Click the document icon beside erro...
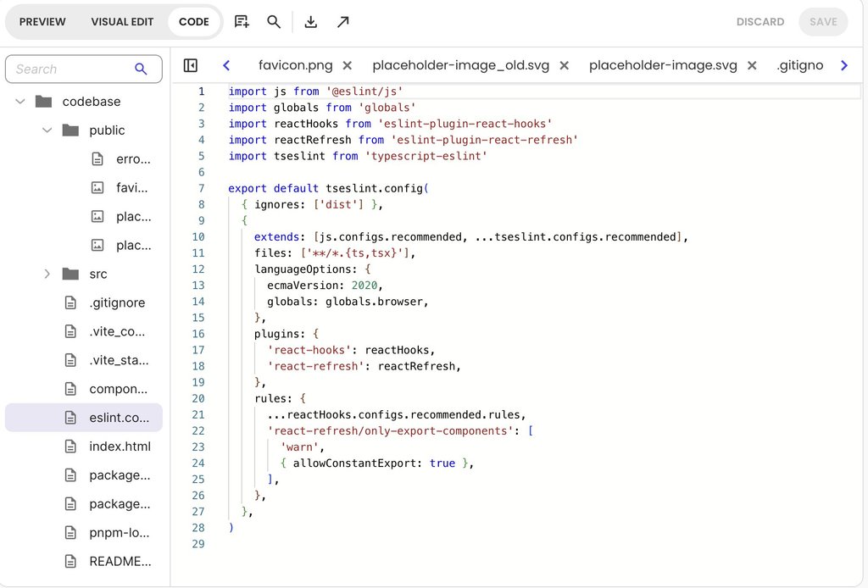 click(x=97, y=158)
